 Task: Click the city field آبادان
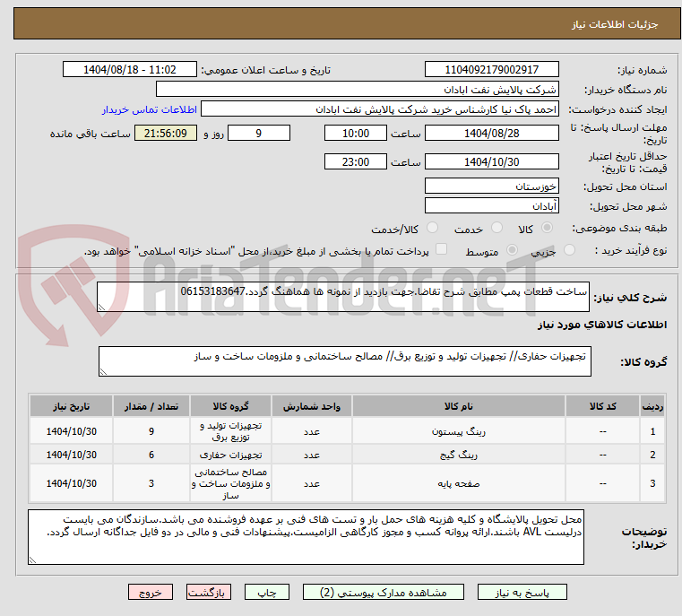491,205
